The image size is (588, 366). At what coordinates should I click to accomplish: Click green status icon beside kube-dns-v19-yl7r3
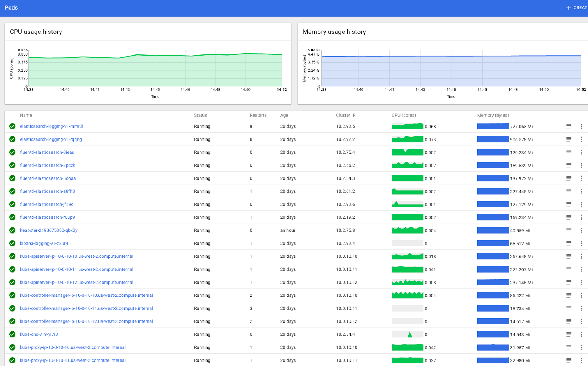click(x=12, y=334)
